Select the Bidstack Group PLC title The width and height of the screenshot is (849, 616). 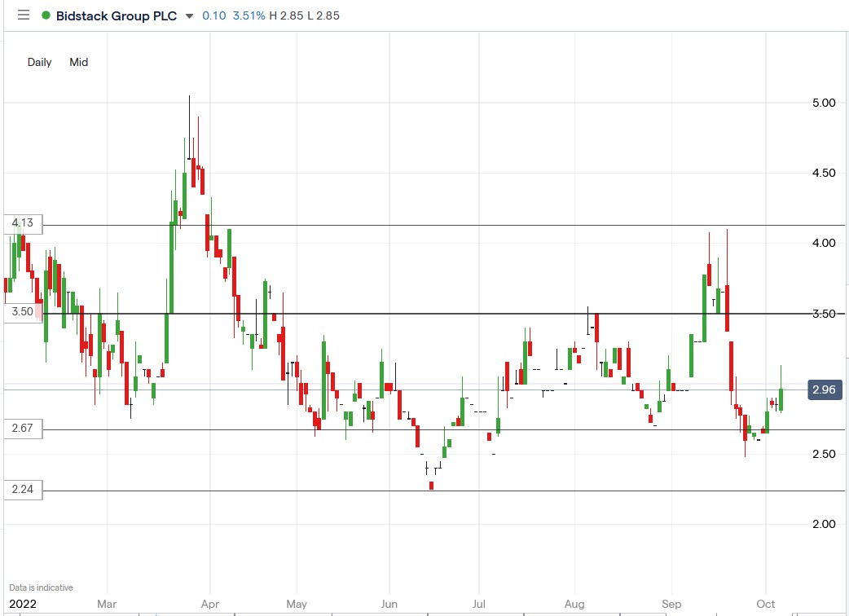[x=117, y=15]
